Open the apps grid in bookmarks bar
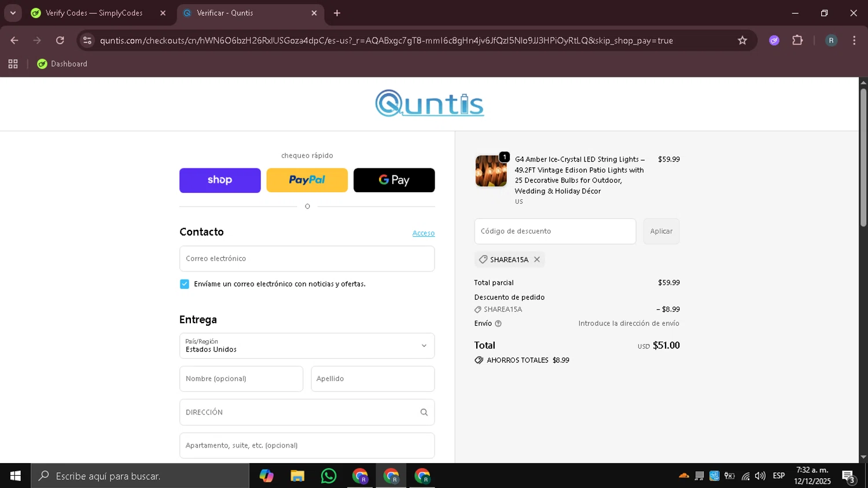The image size is (868, 488). [x=13, y=64]
